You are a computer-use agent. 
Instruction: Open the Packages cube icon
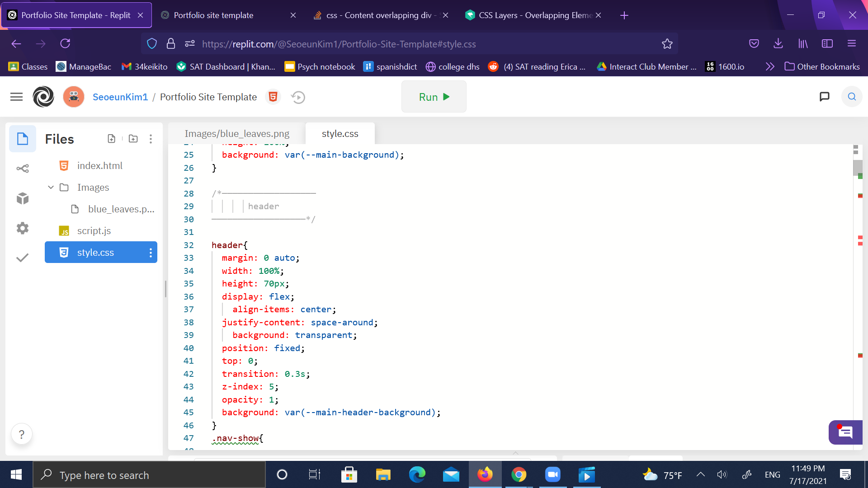(23, 198)
